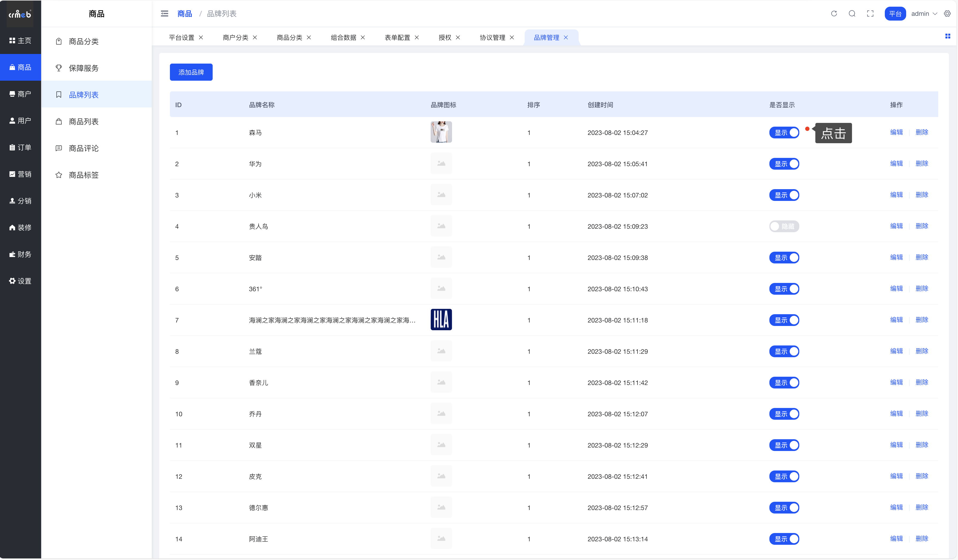Click the crmeb logo
This screenshot has width=958, height=560.
point(20,14)
